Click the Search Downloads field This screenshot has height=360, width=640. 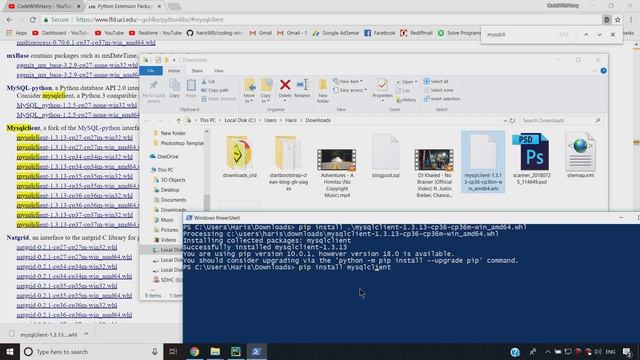click(x=561, y=120)
